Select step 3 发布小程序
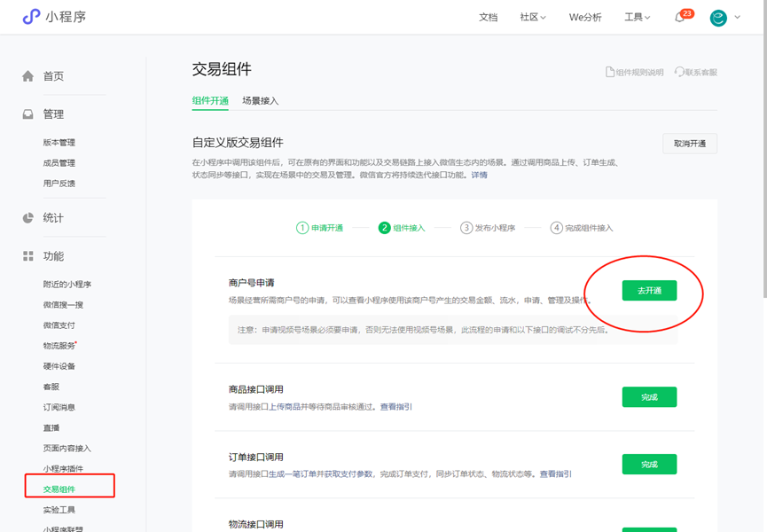767x532 pixels. tap(488, 228)
